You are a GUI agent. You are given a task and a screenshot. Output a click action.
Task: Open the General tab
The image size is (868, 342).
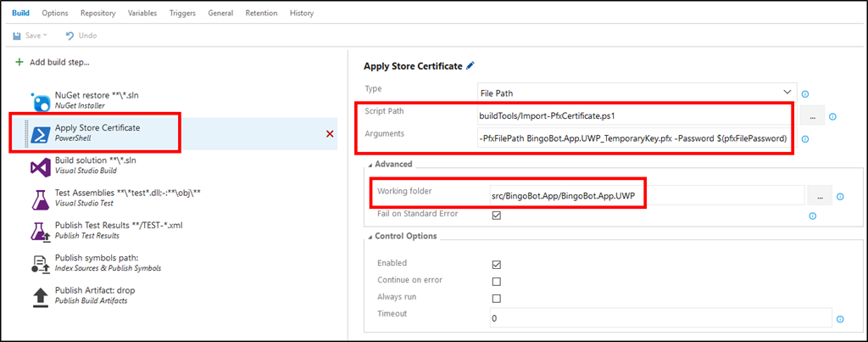(x=220, y=13)
